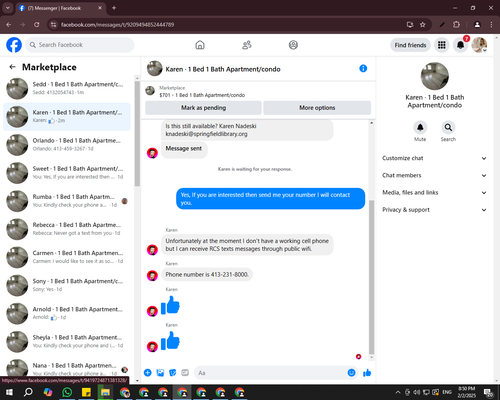Go back using Marketplace back arrow
500x400 pixels.
[x=13, y=67]
